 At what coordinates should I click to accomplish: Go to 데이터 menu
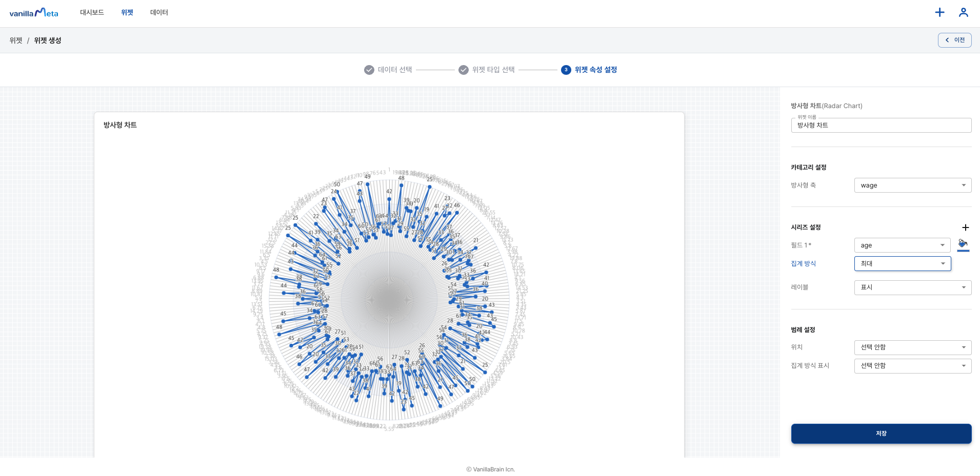pyautogui.click(x=159, y=12)
